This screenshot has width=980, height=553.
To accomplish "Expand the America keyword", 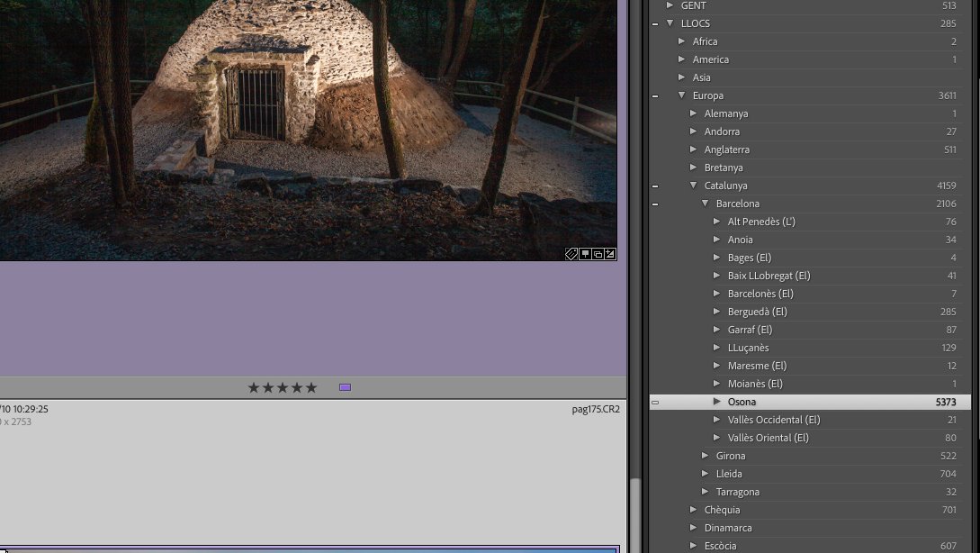I will click(682, 59).
